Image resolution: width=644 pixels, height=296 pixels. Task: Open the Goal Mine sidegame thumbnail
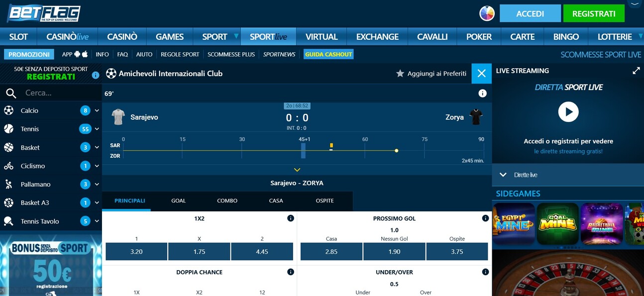pyautogui.click(x=557, y=223)
